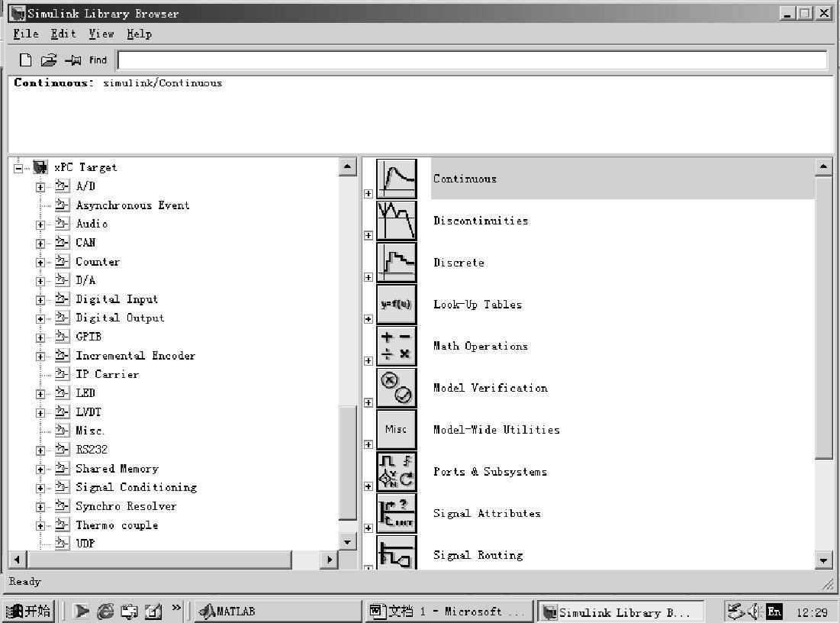Click right pane scrollbar up arrow
This screenshot has width=840, height=623.
pyautogui.click(x=823, y=166)
